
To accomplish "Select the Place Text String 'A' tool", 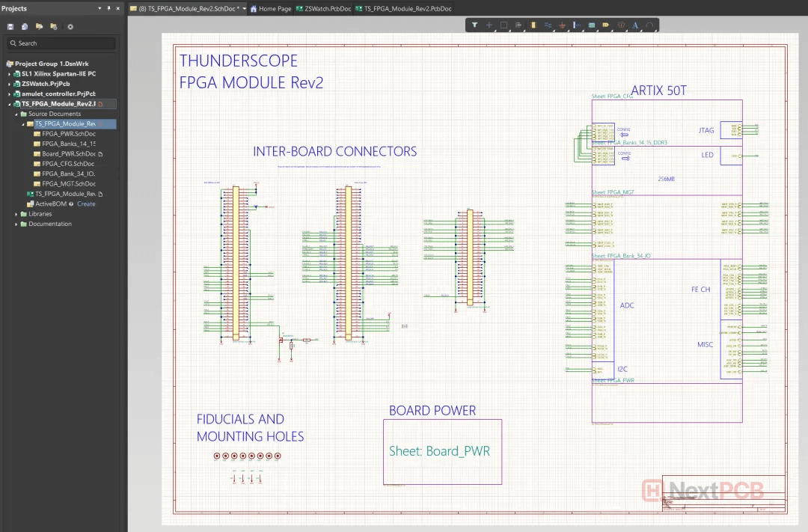I will point(635,25).
